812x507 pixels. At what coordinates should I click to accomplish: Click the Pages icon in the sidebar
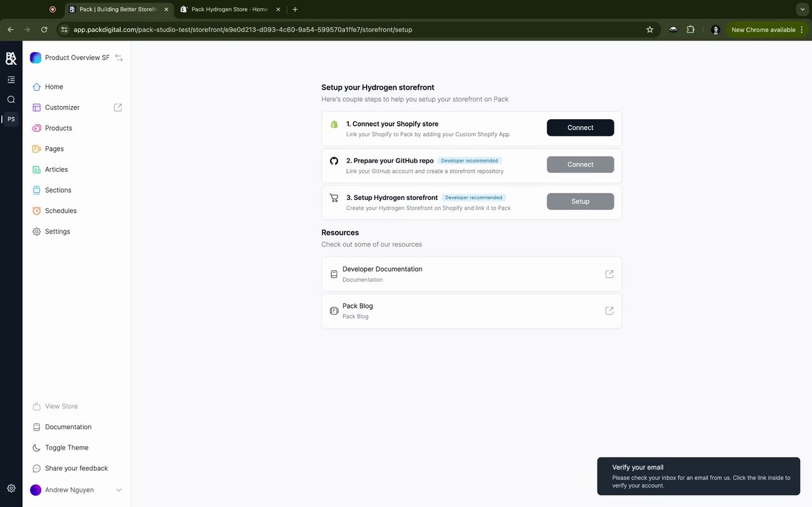click(37, 149)
